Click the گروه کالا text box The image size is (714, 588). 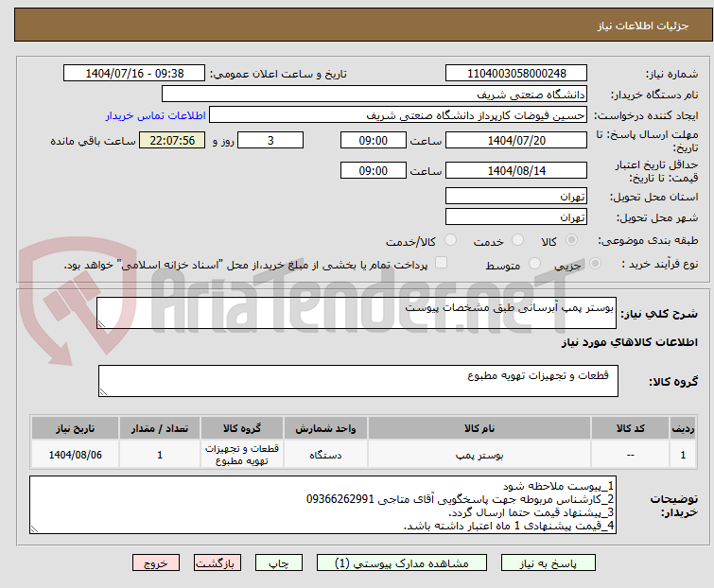click(x=357, y=381)
